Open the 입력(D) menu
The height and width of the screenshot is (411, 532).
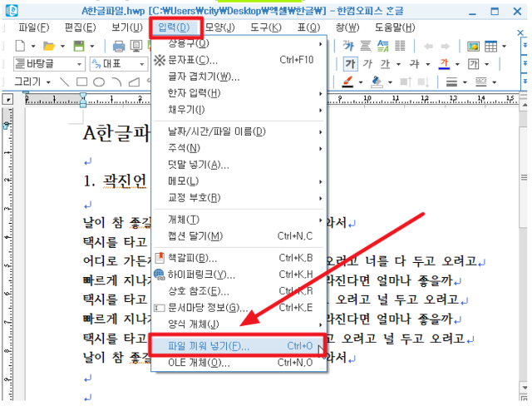tap(174, 27)
